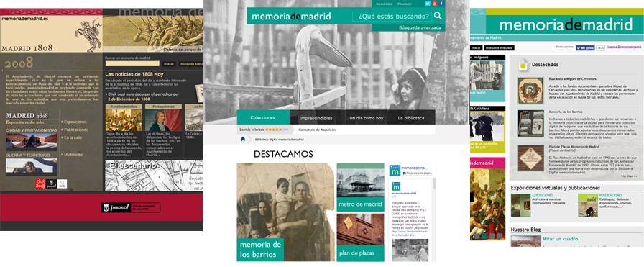
Task: Open the Seguir a @memoriademadrid link
Action: tap(625, 47)
